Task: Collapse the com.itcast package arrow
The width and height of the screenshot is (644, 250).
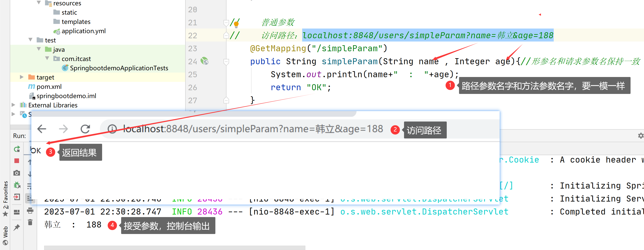Action: pyautogui.click(x=47, y=58)
